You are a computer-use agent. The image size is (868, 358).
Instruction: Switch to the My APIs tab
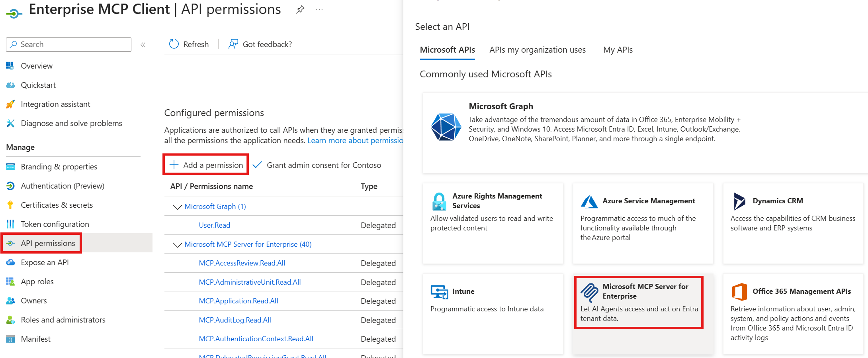tap(618, 50)
